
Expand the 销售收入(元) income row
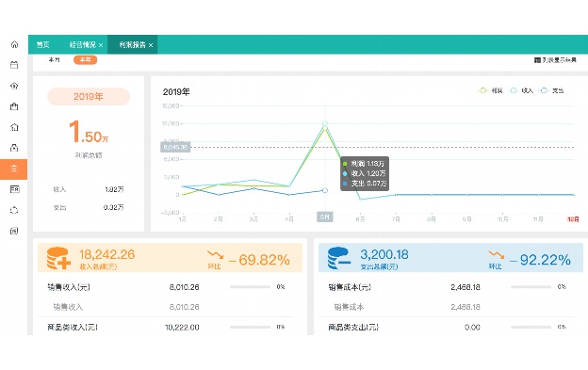coord(166,287)
